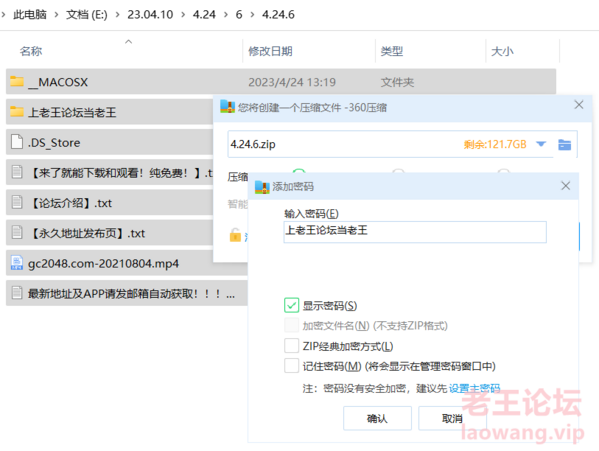
Task: Click the browse folder icon beside 4.24.6.zip
Action: click(564, 145)
